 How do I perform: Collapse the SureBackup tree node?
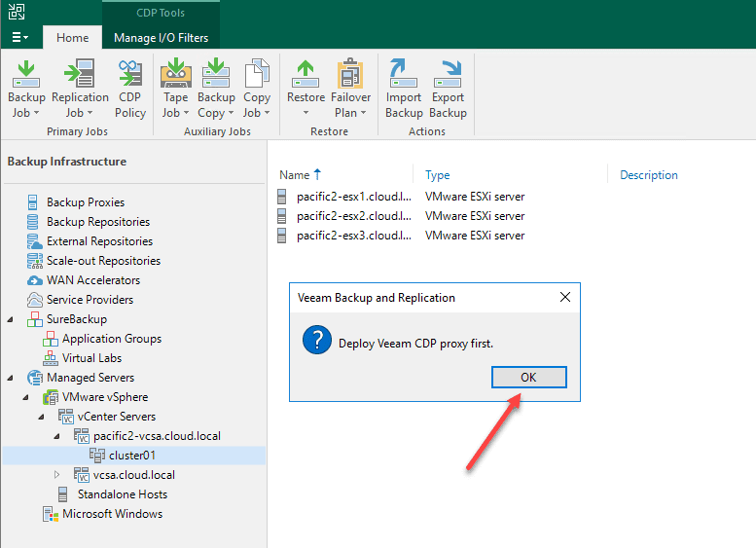11,319
